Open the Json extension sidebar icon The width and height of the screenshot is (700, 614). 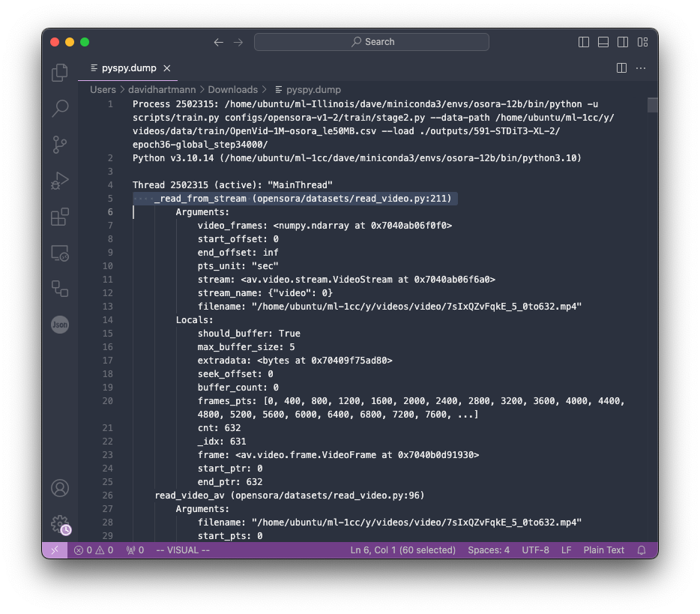pos(60,325)
